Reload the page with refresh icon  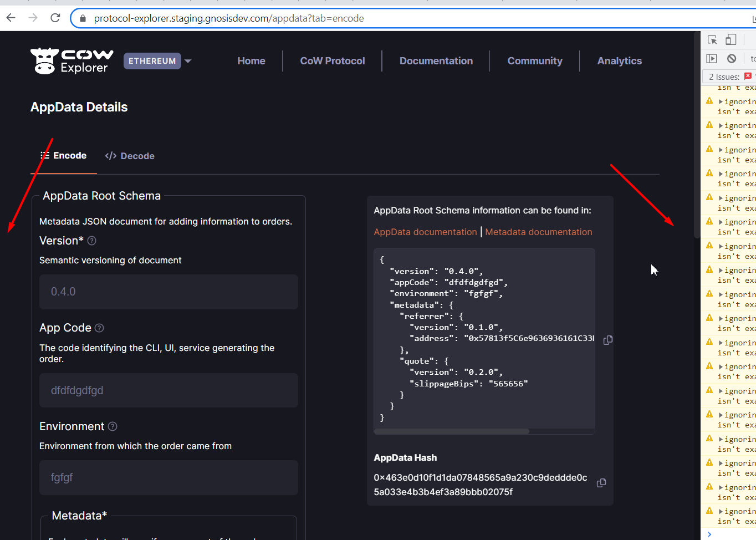(x=55, y=18)
